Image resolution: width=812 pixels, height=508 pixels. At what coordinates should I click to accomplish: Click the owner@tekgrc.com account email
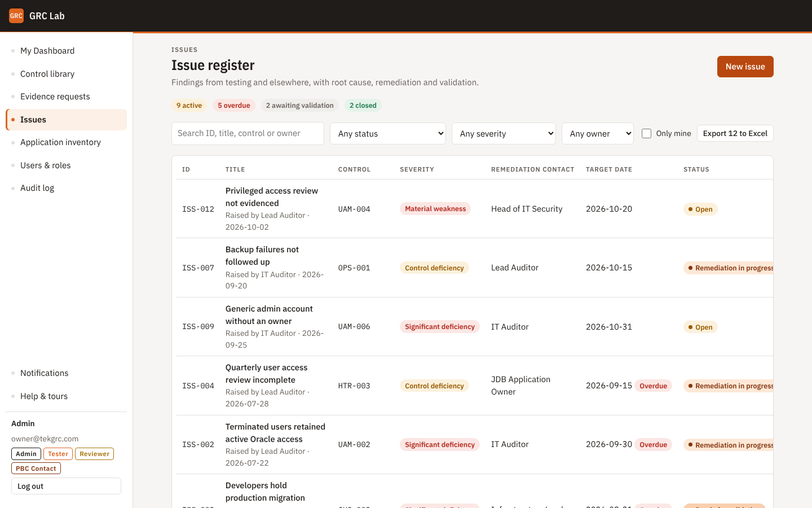click(45, 439)
